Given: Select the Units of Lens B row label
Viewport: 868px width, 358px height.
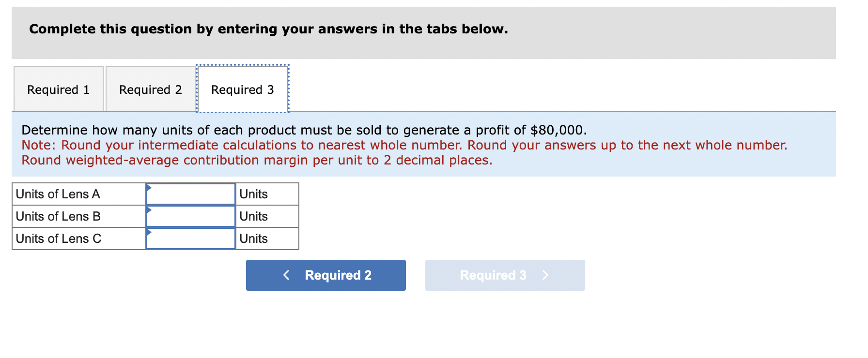Looking at the screenshot, I should coord(58,216).
